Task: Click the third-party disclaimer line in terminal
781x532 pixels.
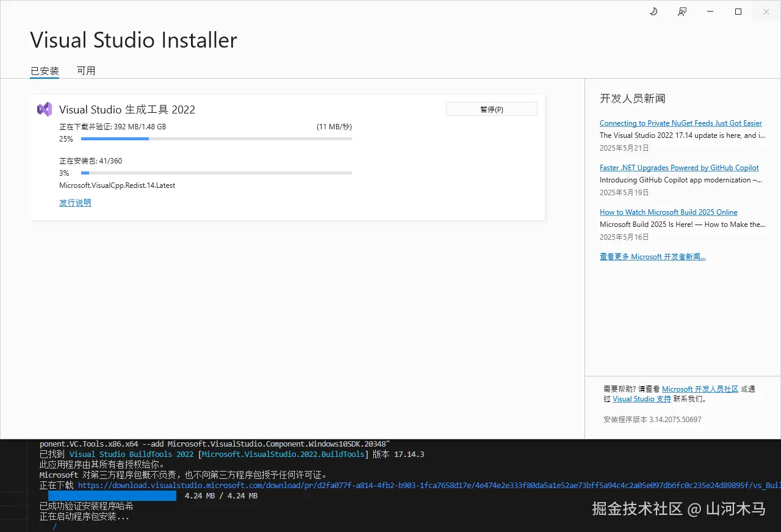Action: (184, 475)
